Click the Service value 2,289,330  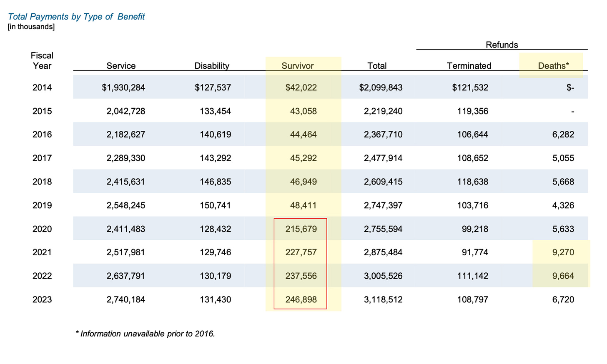point(126,158)
